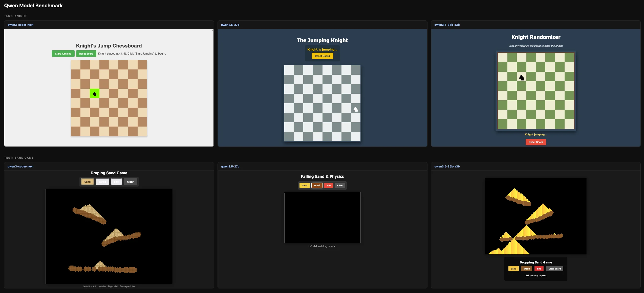The height and width of the screenshot is (293, 644).
Task: Click the Start Jumping button
Action: point(63,54)
